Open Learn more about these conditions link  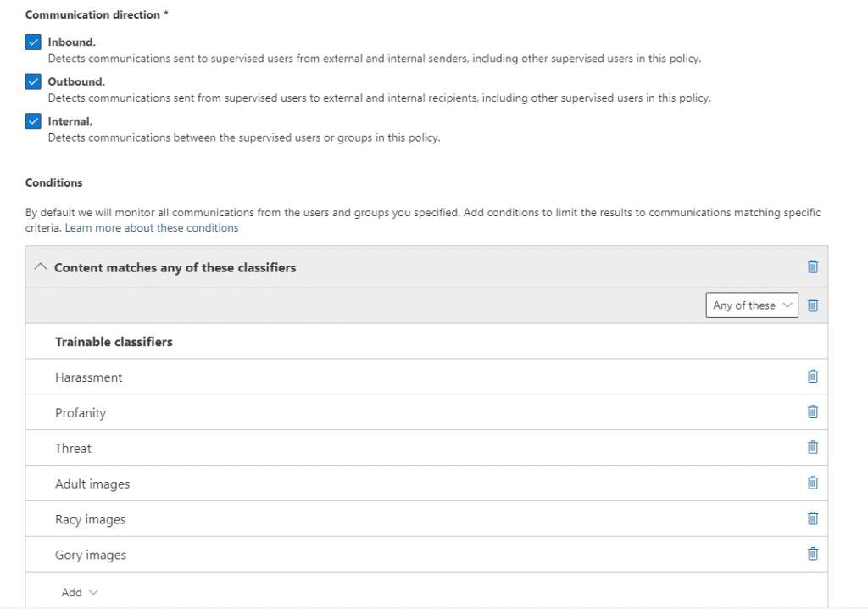152,227
